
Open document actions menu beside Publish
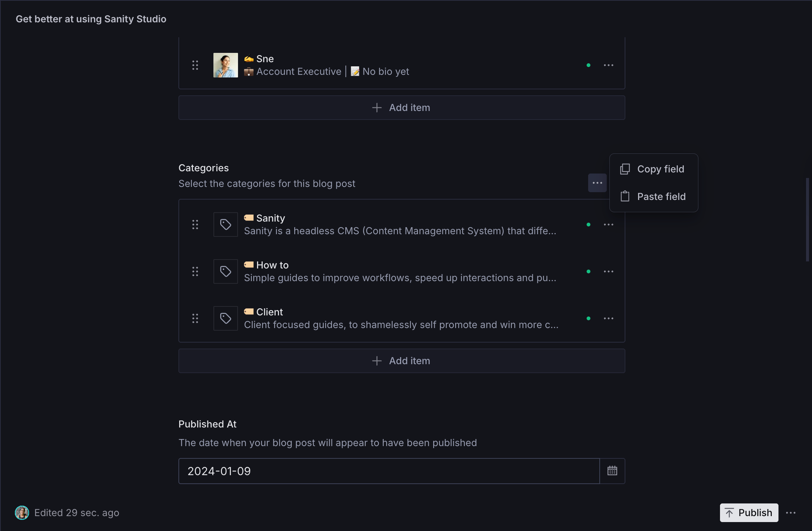pos(791,513)
